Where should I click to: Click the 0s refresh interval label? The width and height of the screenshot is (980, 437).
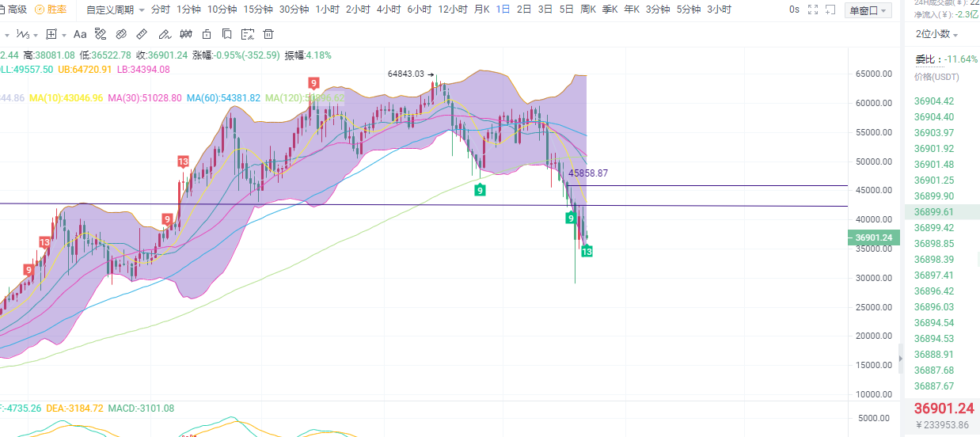tap(794, 9)
